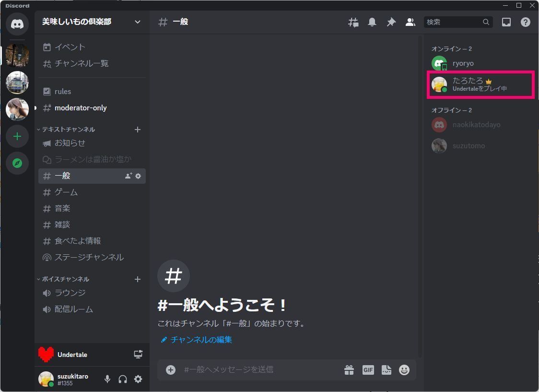Open the moderator-only channel

click(92, 108)
